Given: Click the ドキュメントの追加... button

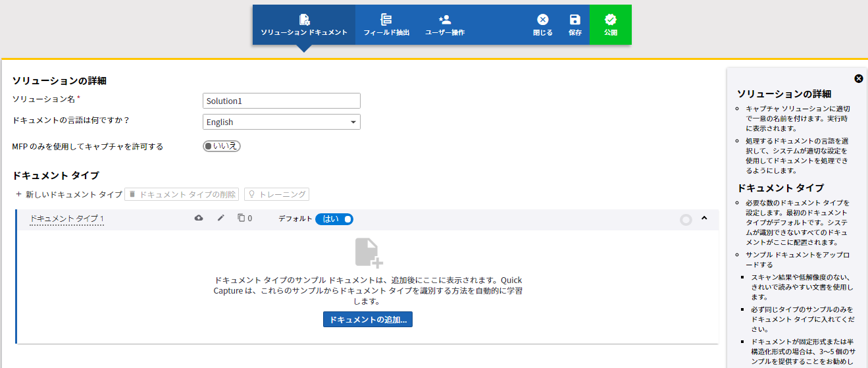Looking at the screenshot, I should pyautogui.click(x=367, y=319).
